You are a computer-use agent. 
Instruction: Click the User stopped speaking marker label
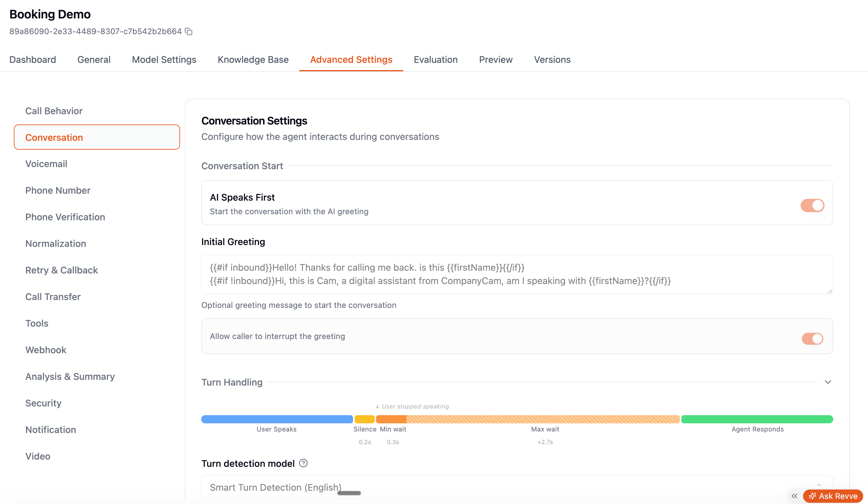(x=412, y=406)
